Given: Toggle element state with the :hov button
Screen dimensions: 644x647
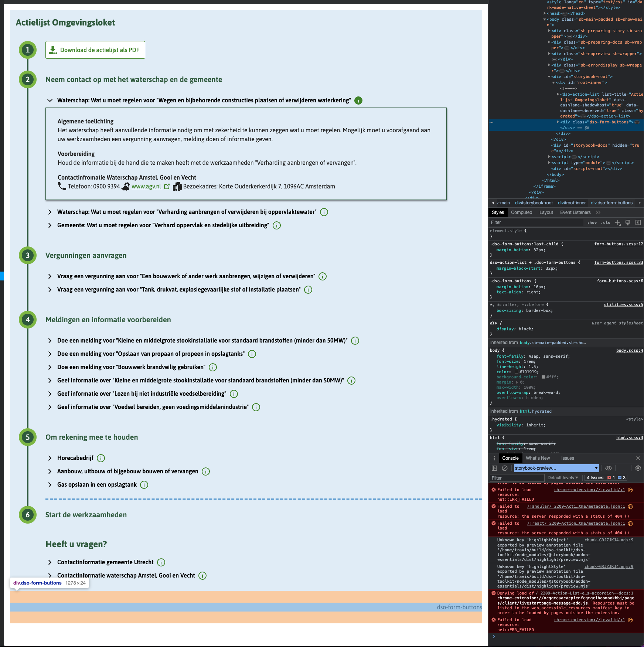Looking at the screenshot, I should pyautogui.click(x=592, y=222).
